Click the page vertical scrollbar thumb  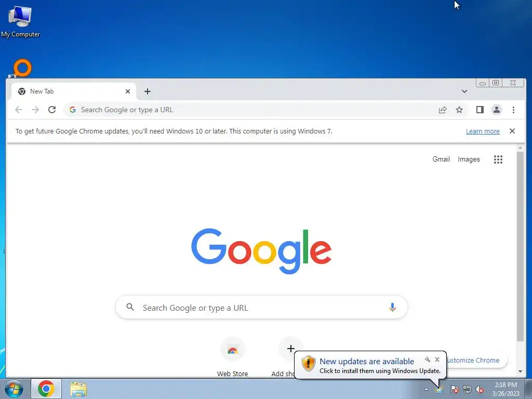(x=520, y=246)
